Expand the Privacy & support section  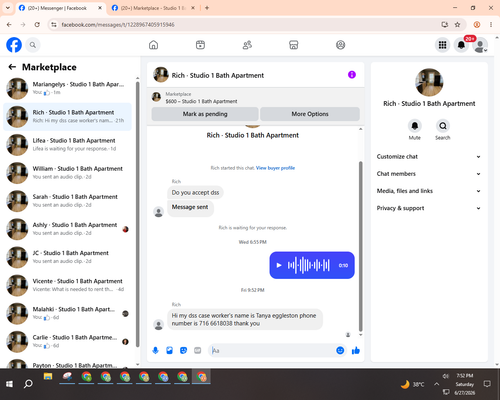pos(429,208)
